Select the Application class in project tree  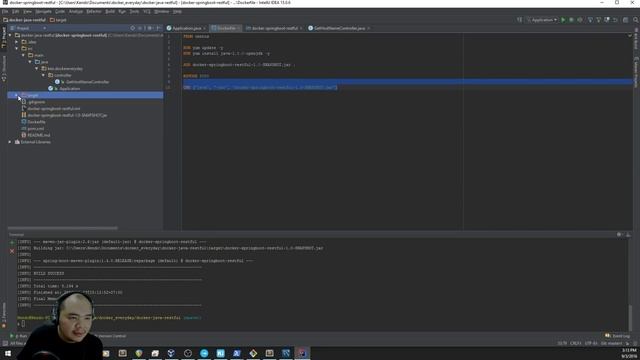point(69,89)
